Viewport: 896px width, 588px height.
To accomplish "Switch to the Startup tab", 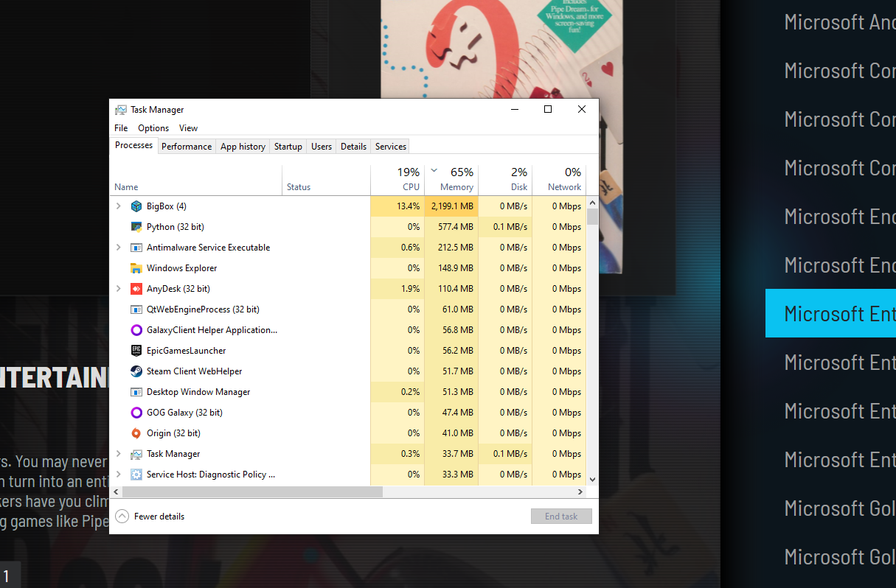I will pos(288,147).
